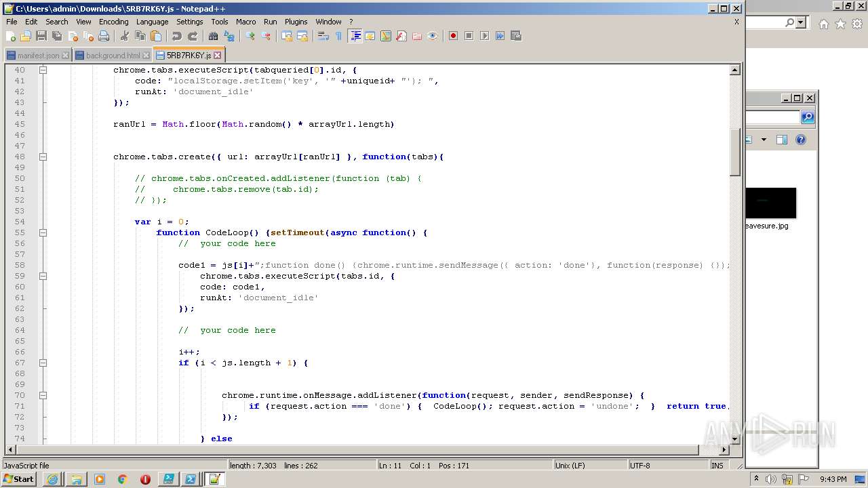Save the document with the Save icon
Viewport: 868px width, 488px height.
tap(41, 36)
